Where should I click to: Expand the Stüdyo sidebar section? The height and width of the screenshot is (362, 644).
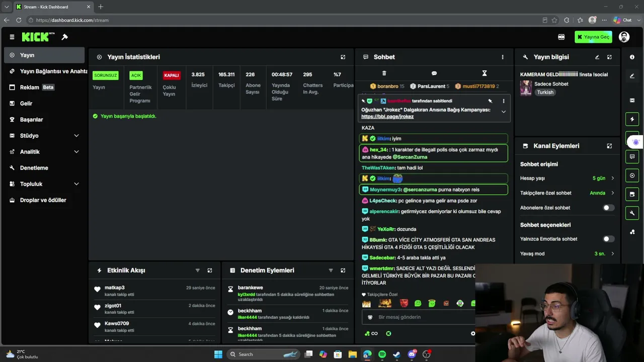(76, 136)
